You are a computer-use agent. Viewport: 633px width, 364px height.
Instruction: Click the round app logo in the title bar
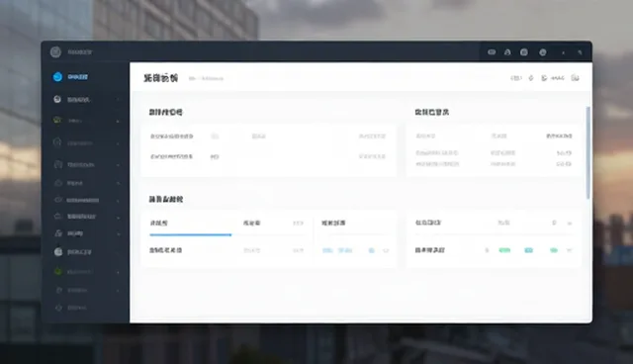pos(55,52)
